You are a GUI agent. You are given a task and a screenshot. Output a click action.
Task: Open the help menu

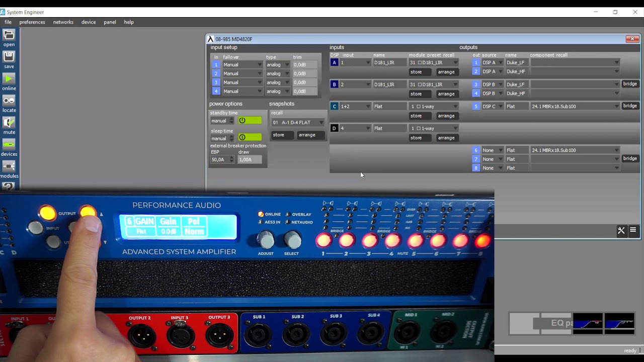[129, 22]
